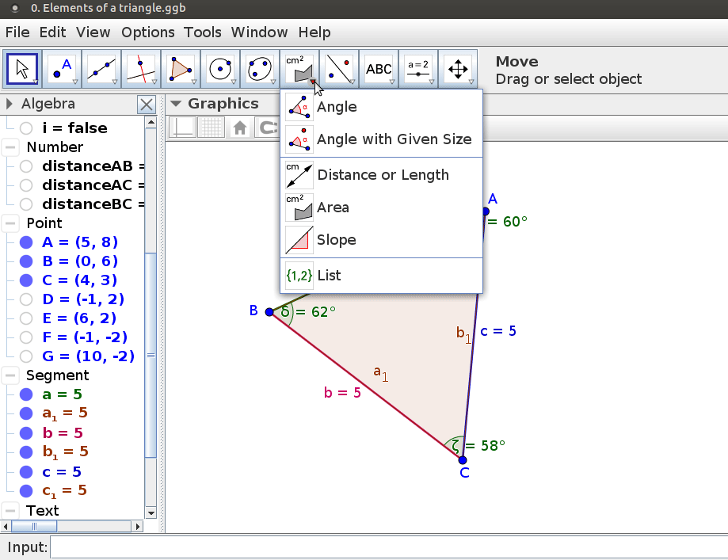Viewport: 728px width, 560px height.
Task: Select the Perpendicular Line tool
Action: [141, 69]
